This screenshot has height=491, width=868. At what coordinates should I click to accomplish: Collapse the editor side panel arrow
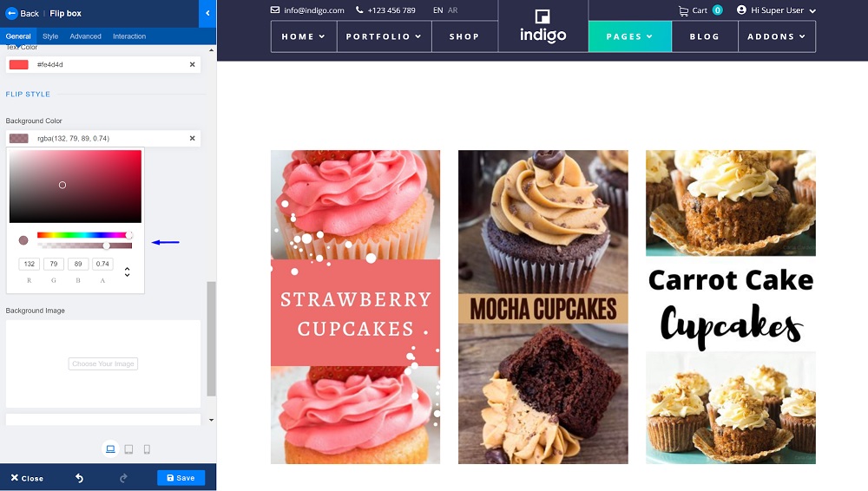pyautogui.click(x=207, y=13)
